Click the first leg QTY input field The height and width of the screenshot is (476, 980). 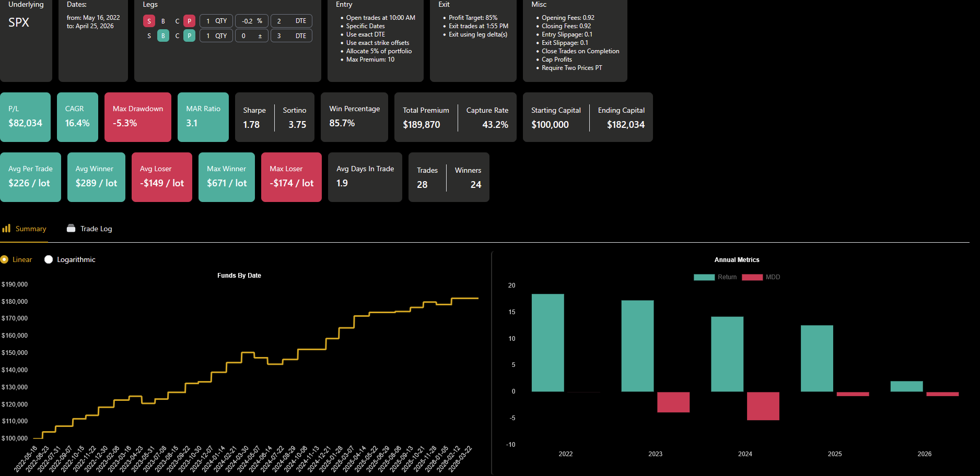tap(216, 21)
